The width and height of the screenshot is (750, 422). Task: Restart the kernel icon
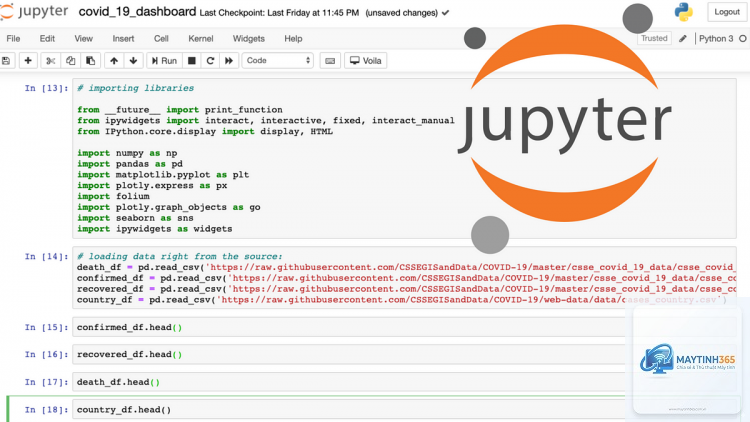coord(210,61)
